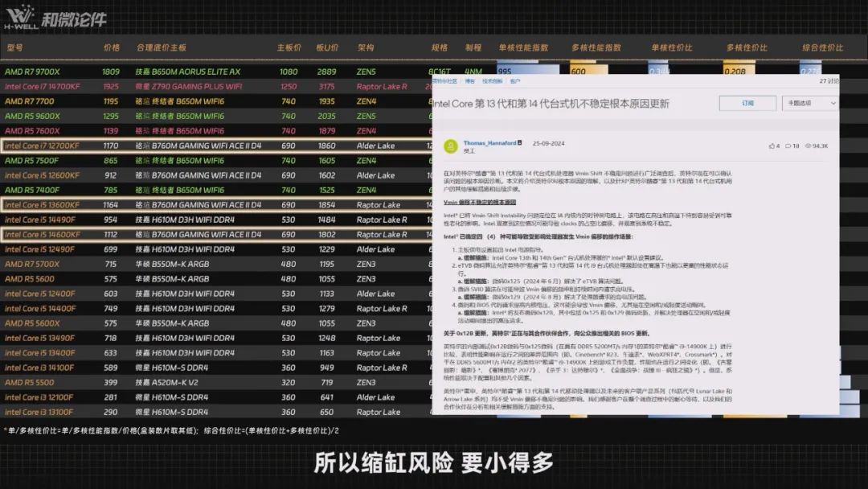
Task: Open author Thomas_Hannaford's profile link
Action: pyautogui.click(x=489, y=143)
